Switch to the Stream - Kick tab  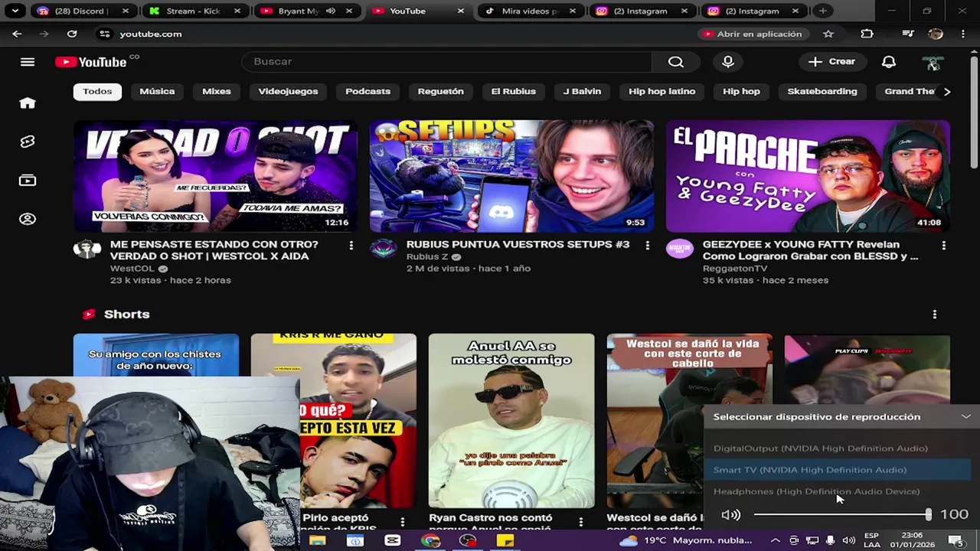pos(193,11)
